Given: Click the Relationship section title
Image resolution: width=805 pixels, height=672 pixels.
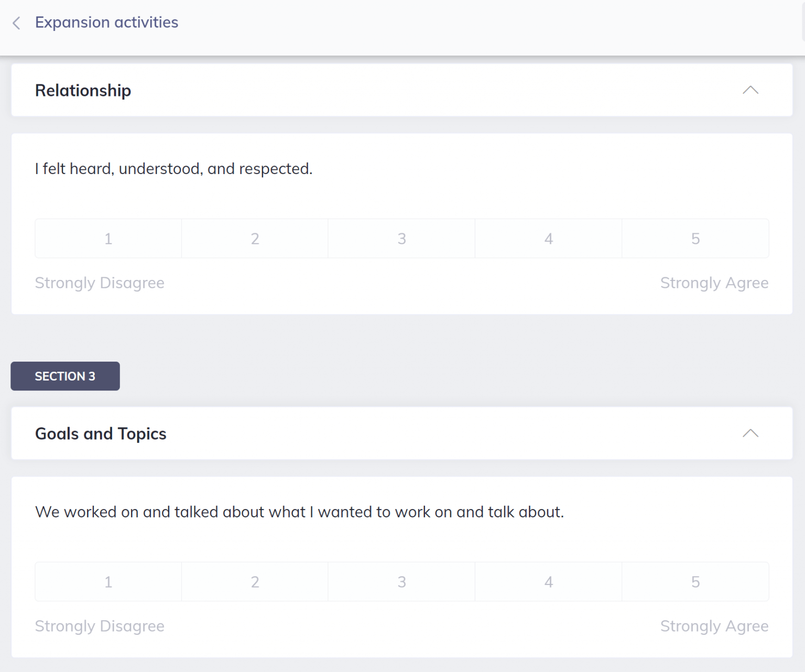Looking at the screenshot, I should [x=83, y=91].
